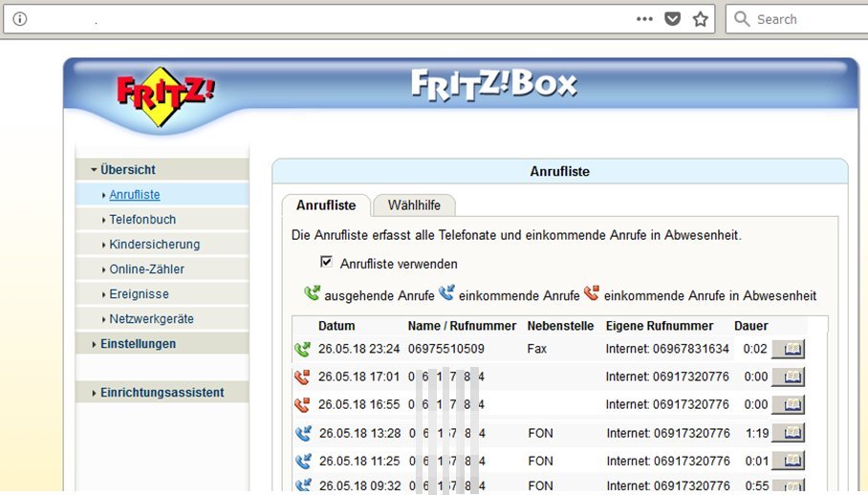The image size is (868, 495).
Task: Click the duration 0:02
Action: [x=755, y=349]
